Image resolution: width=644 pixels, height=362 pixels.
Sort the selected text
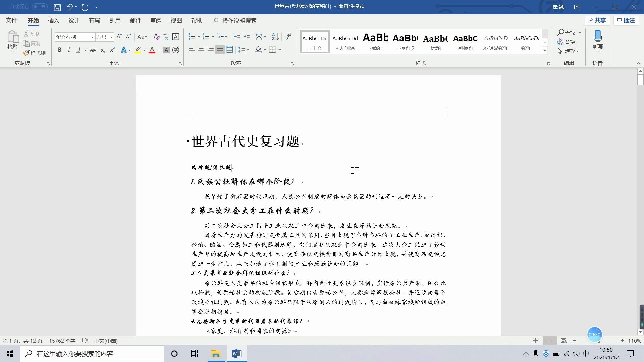pos(275,37)
